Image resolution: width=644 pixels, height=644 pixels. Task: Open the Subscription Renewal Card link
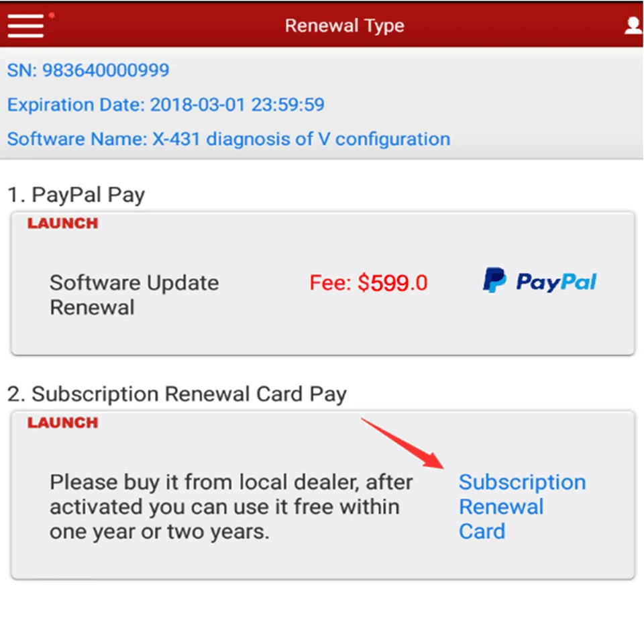click(522, 506)
